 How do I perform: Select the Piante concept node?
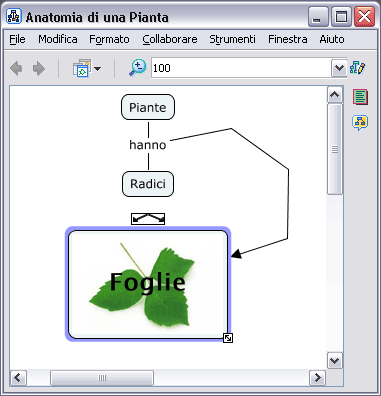148,107
